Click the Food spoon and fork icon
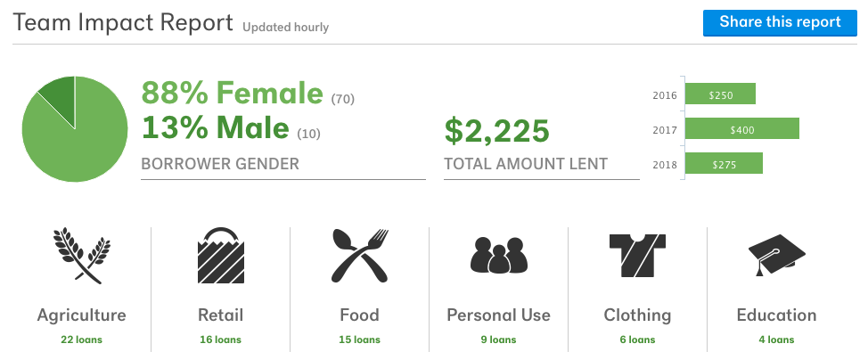Screen dimensions: 868x360 360,256
